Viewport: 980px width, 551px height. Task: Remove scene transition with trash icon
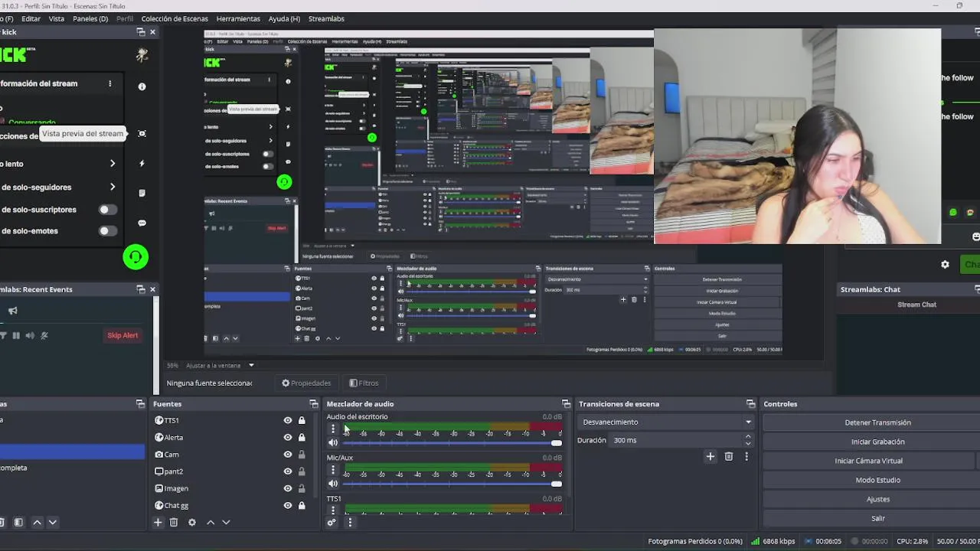(729, 456)
